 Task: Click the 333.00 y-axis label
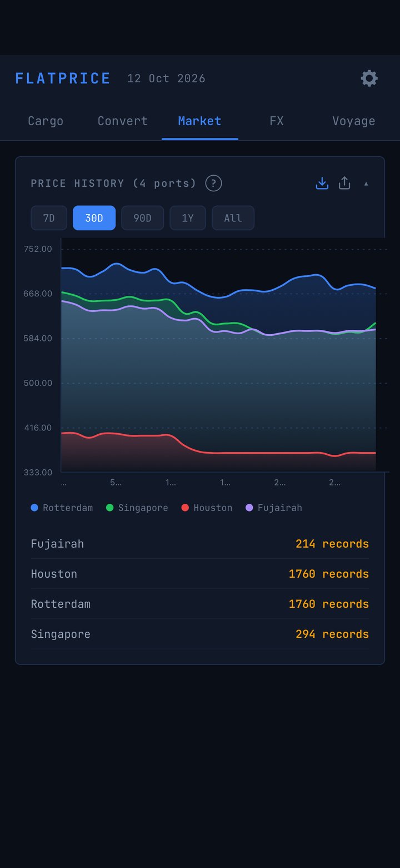pos(38,473)
